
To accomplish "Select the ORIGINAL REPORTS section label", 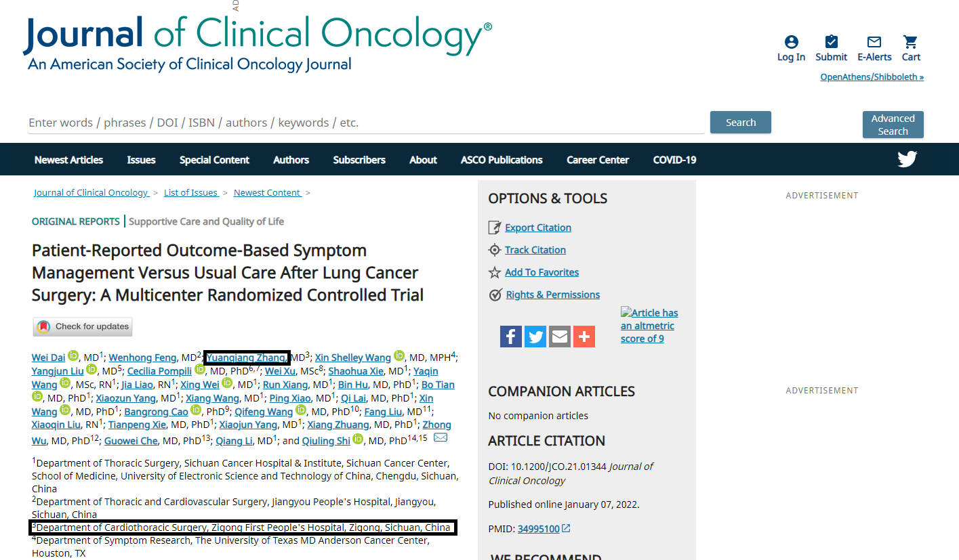I will click(x=75, y=221).
